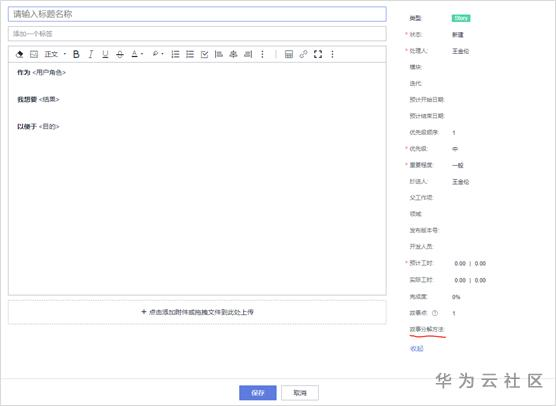Viewport: 556px width, 406px height.
Task: Open the last more-options dots in toolbar
Action: tap(332, 54)
